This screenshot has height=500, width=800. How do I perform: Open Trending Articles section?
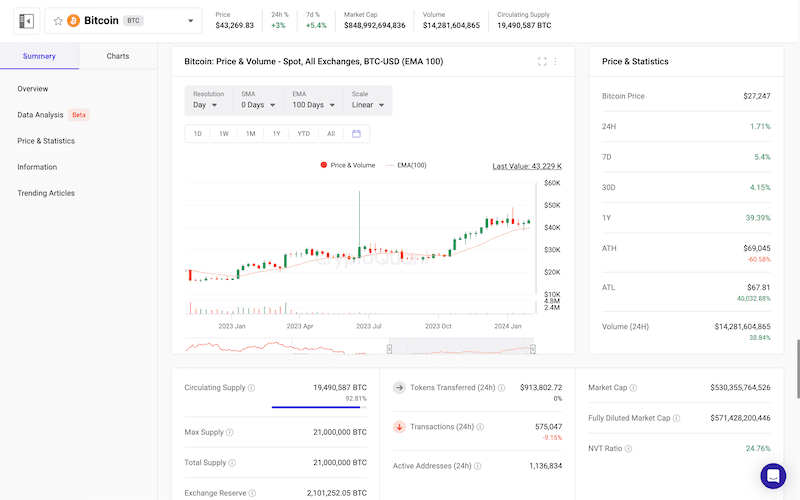pos(46,193)
